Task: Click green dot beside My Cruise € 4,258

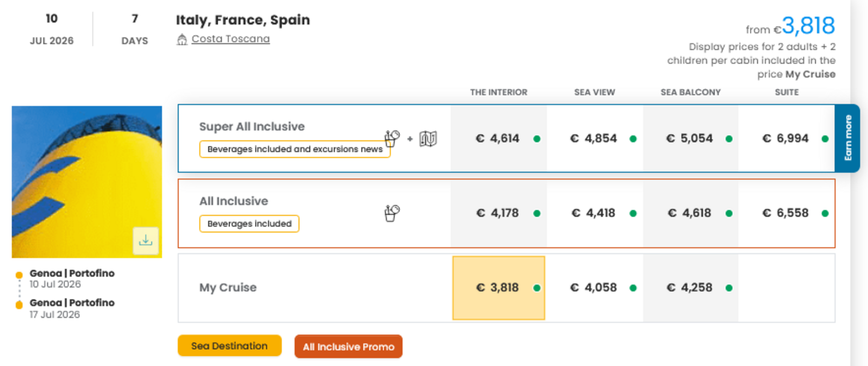Action: pyautogui.click(x=729, y=288)
